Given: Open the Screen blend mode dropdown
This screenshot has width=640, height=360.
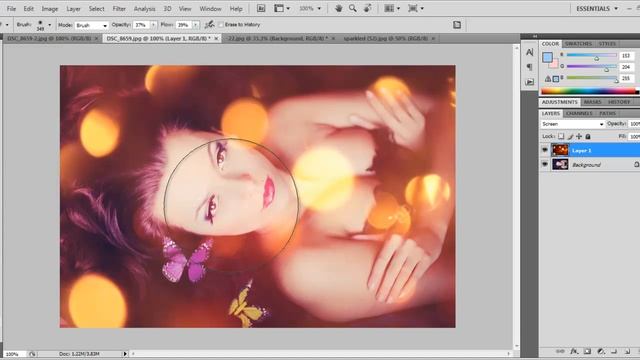Looking at the screenshot, I should [x=572, y=124].
